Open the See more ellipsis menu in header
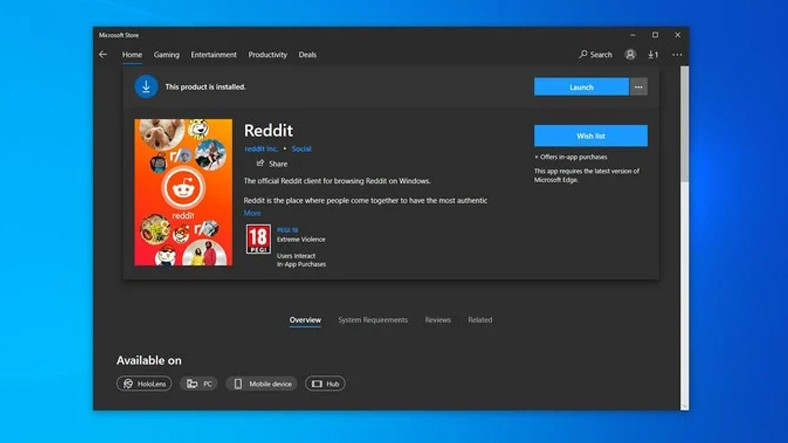 (x=677, y=54)
